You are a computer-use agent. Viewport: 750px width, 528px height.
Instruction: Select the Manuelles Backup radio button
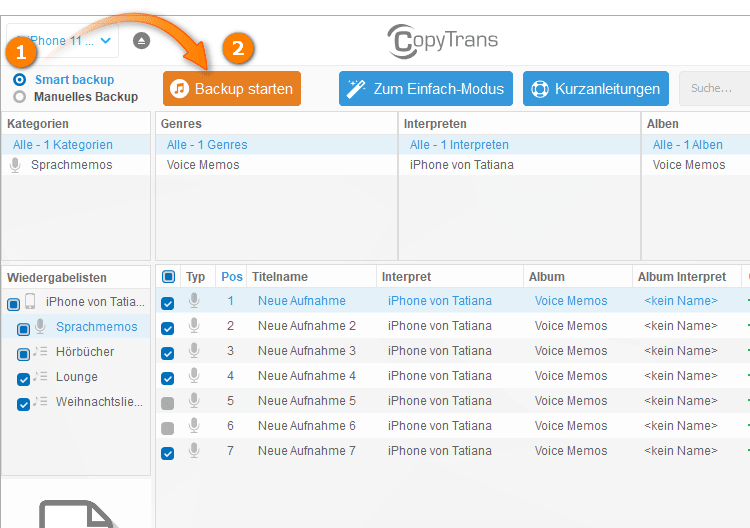(19, 97)
